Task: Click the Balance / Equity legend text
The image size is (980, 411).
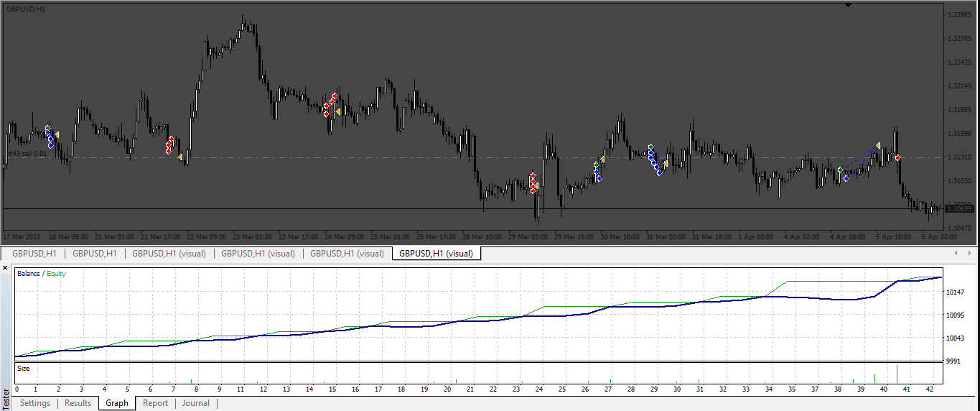Action: [x=42, y=274]
